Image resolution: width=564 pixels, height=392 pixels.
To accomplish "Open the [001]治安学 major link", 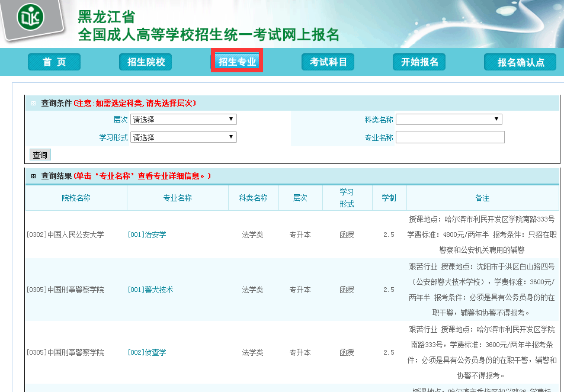I will pos(147,234).
